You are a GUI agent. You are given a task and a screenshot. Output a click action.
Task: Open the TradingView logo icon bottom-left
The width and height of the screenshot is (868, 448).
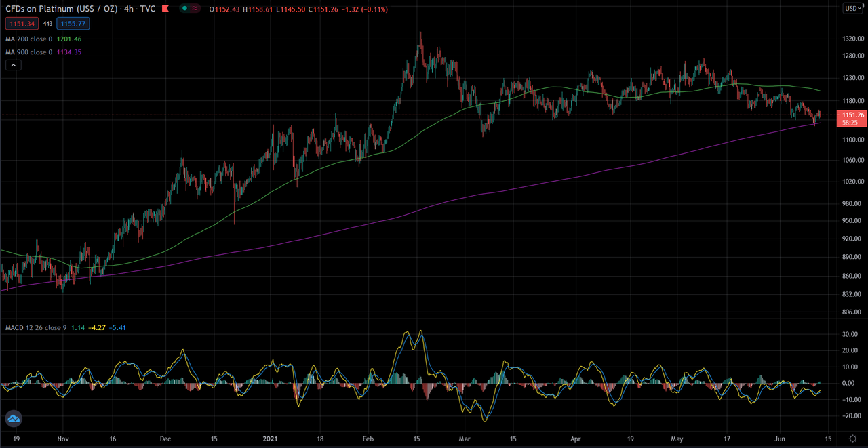14,419
